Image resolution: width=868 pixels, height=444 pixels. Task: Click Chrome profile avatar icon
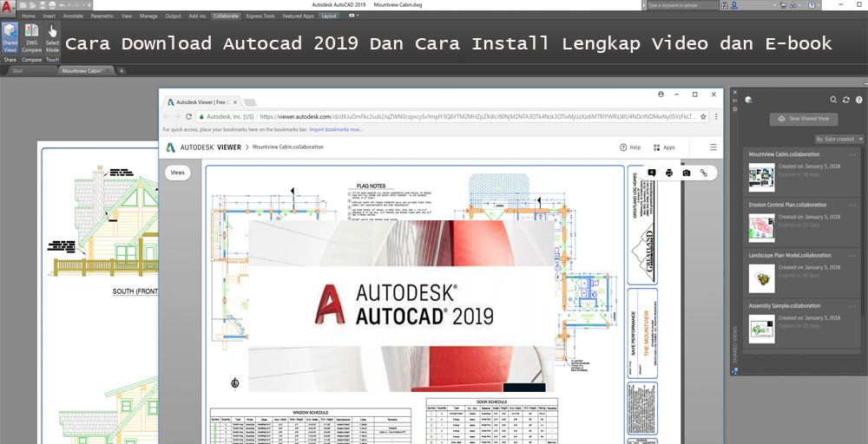(x=661, y=95)
